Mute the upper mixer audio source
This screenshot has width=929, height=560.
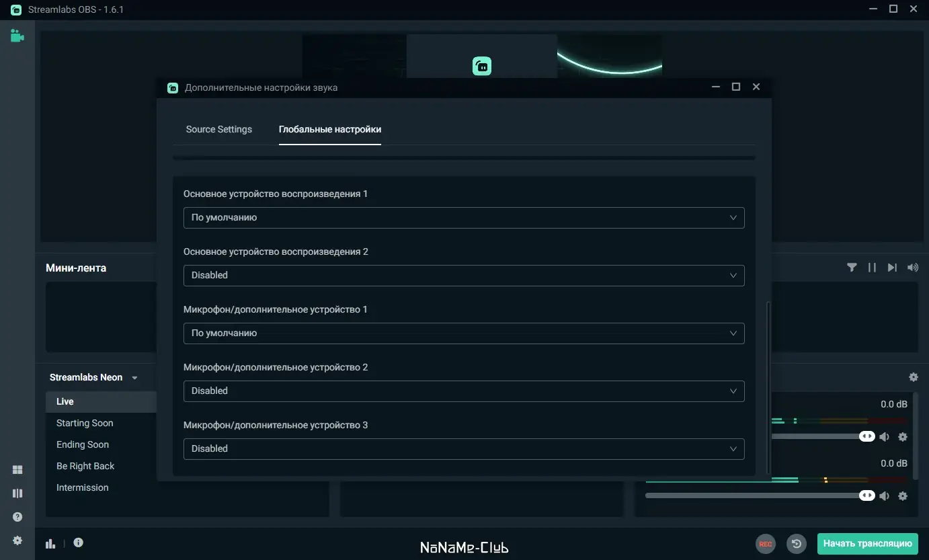pos(884,437)
